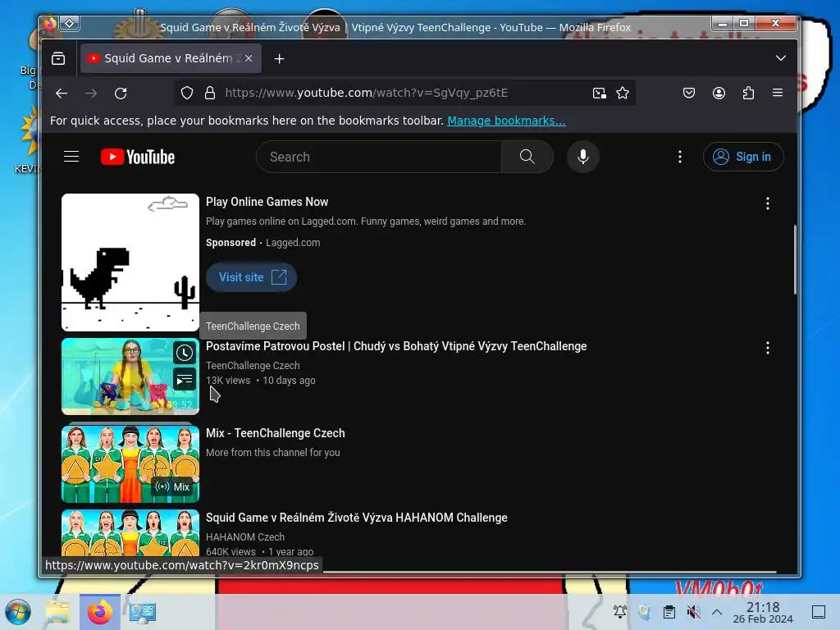Viewport: 840px width, 630px height.
Task: Open HAHANOM Czech channel name
Action: point(244,536)
